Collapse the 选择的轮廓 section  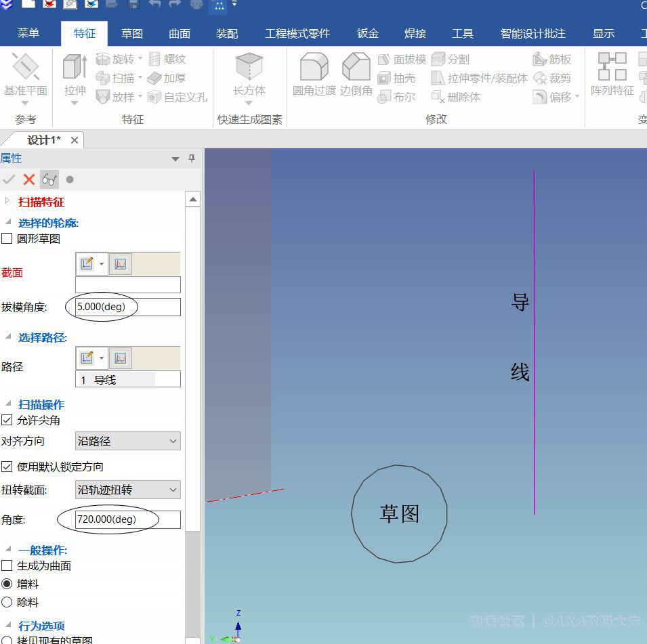[8, 221]
